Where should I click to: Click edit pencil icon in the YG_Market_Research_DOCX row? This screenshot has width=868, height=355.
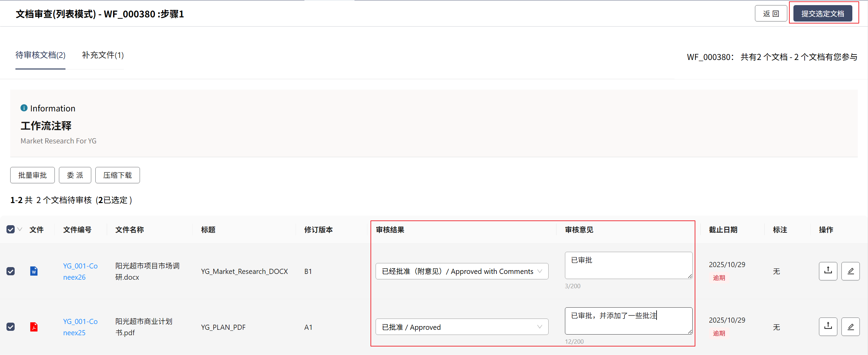[x=850, y=271]
